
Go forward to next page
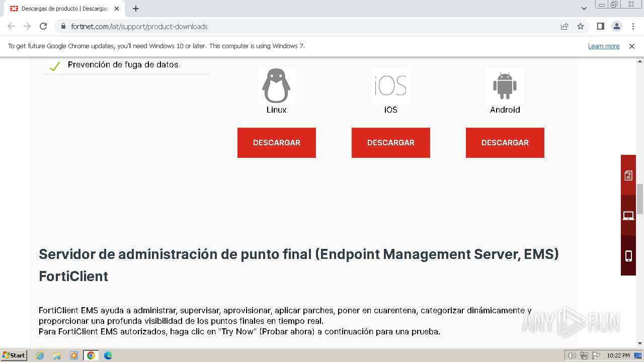tap(27, 26)
